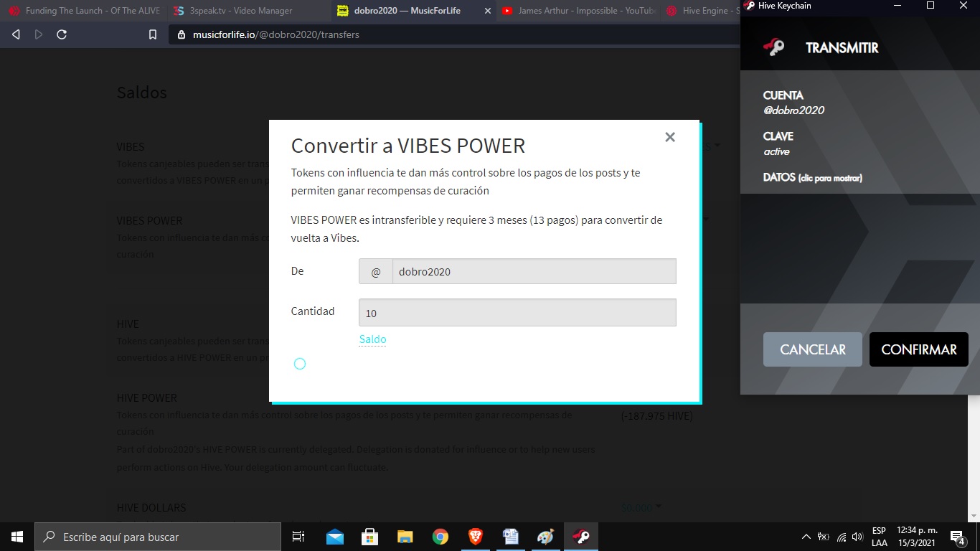Click address bar with musicforlife.io URL
This screenshot has height=551, width=980.
click(x=453, y=34)
